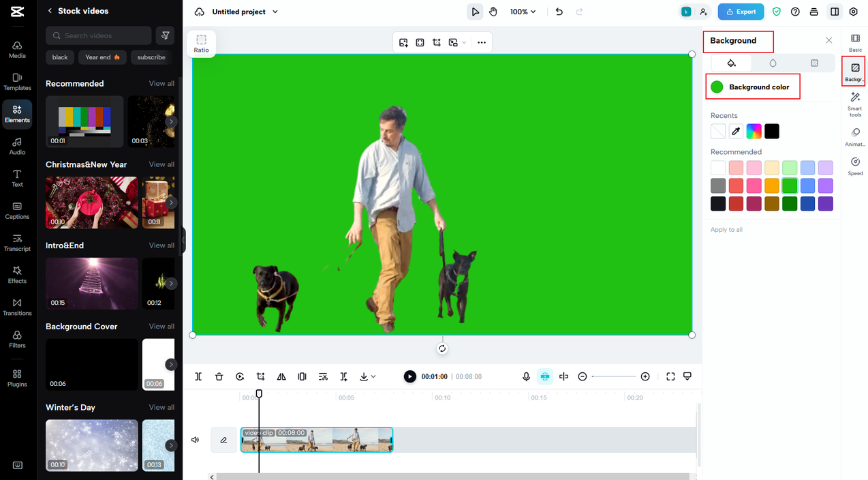Click the Export button

pos(741,12)
